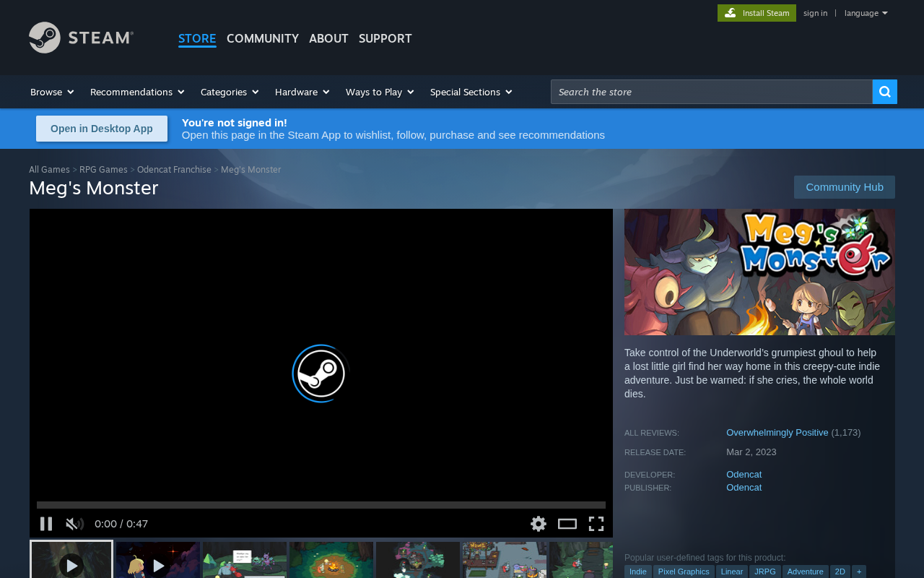Go to the STORE tab
The width and height of the screenshot is (924, 578).
tap(197, 38)
